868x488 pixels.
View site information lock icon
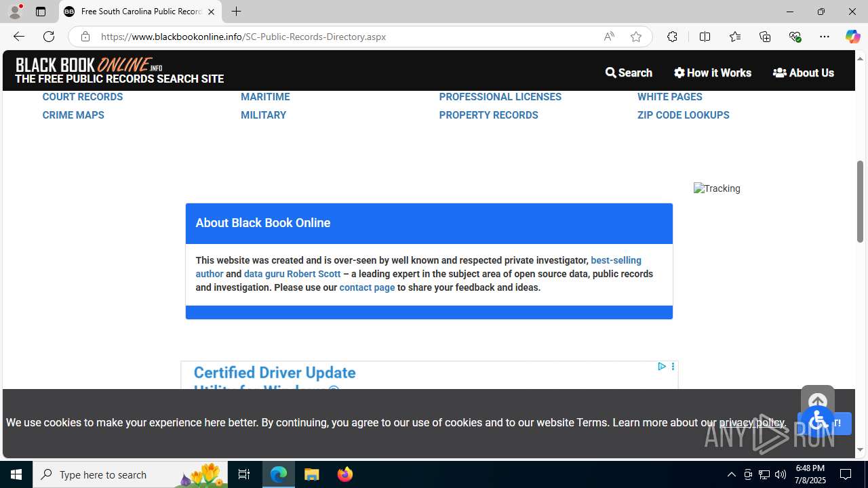point(85,37)
